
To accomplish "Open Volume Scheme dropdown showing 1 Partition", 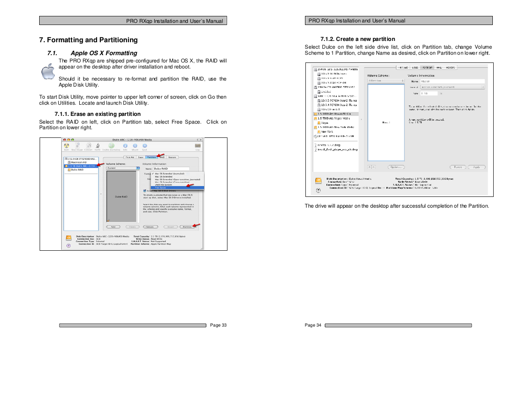I will tap(386, 81).
